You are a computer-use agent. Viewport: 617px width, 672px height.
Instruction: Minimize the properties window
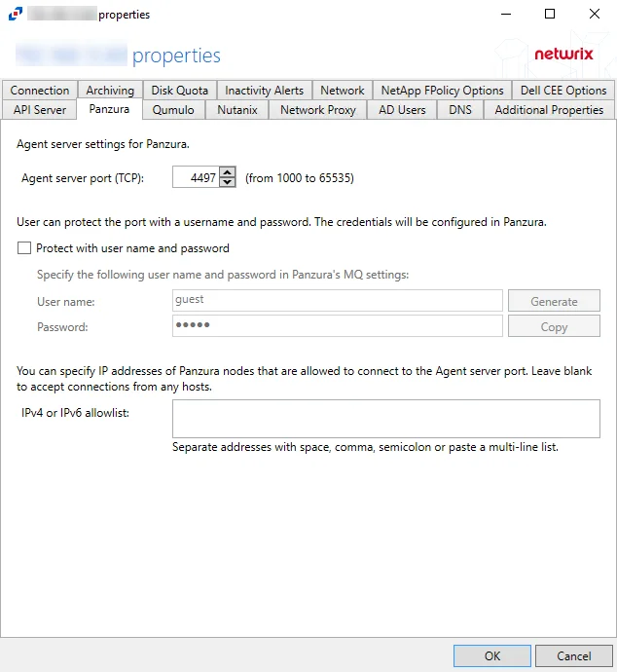pos(506,14)
